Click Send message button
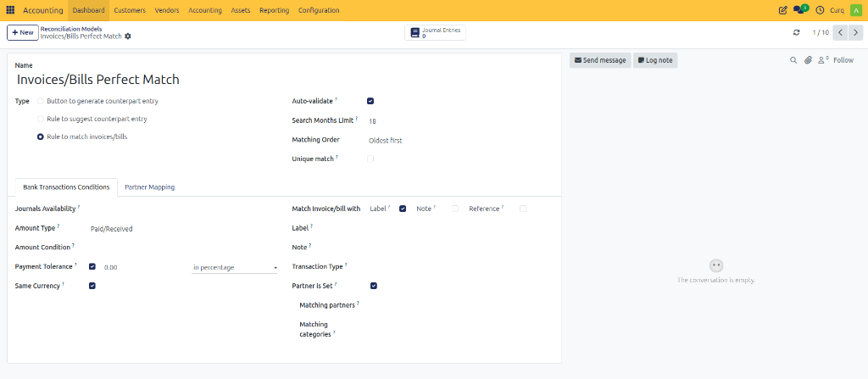868x379 pixels. point(600,60)
